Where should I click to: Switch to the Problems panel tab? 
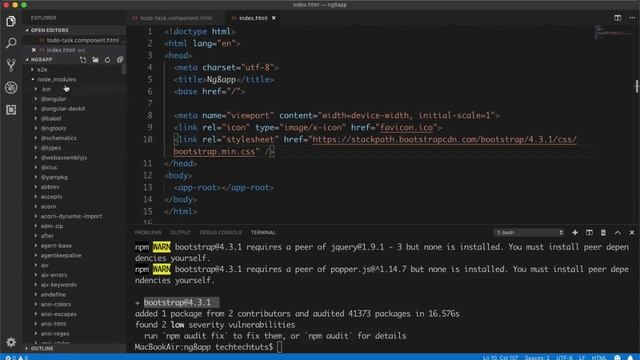[148, 233]
